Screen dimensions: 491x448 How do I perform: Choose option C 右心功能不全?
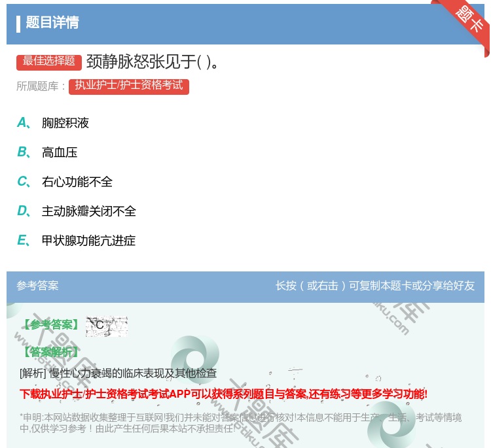pos(65,182)
